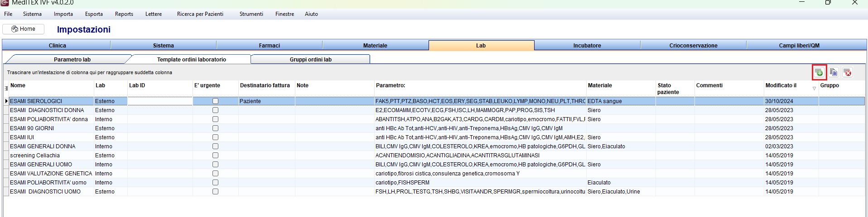Click the Stato paziente column header
This screenshot has width=868, height=217.
[x=675, y=89]
